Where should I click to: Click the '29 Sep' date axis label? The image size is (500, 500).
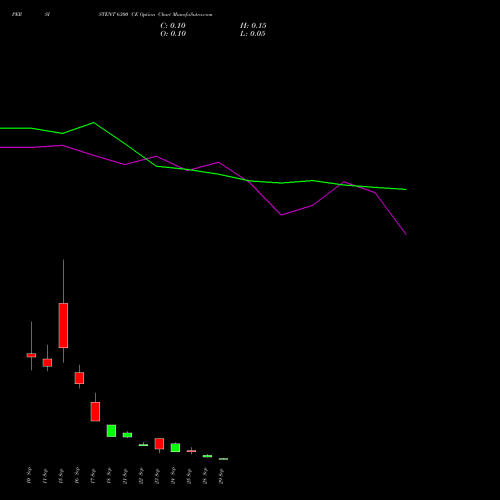tap(221, 476)
